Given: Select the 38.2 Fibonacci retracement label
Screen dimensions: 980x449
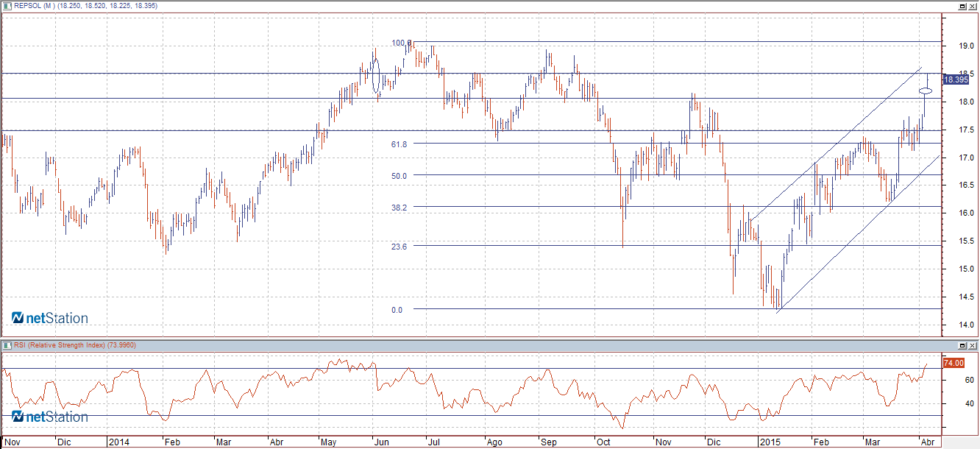Looking at the screenshot, I should (399, 208).
